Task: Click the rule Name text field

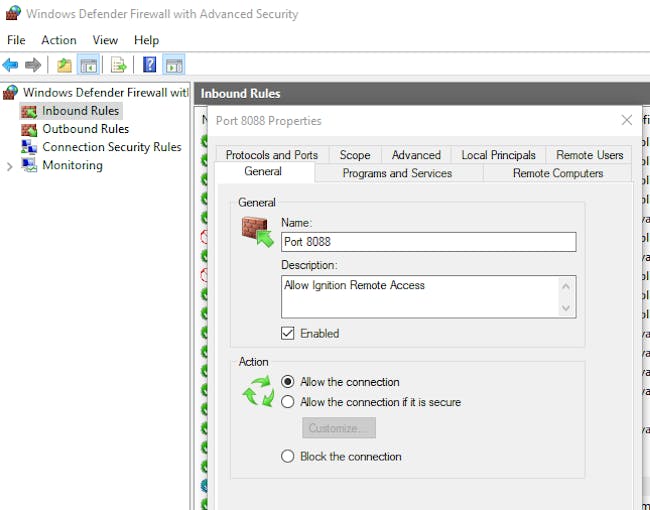Action: tap(428, 241)
